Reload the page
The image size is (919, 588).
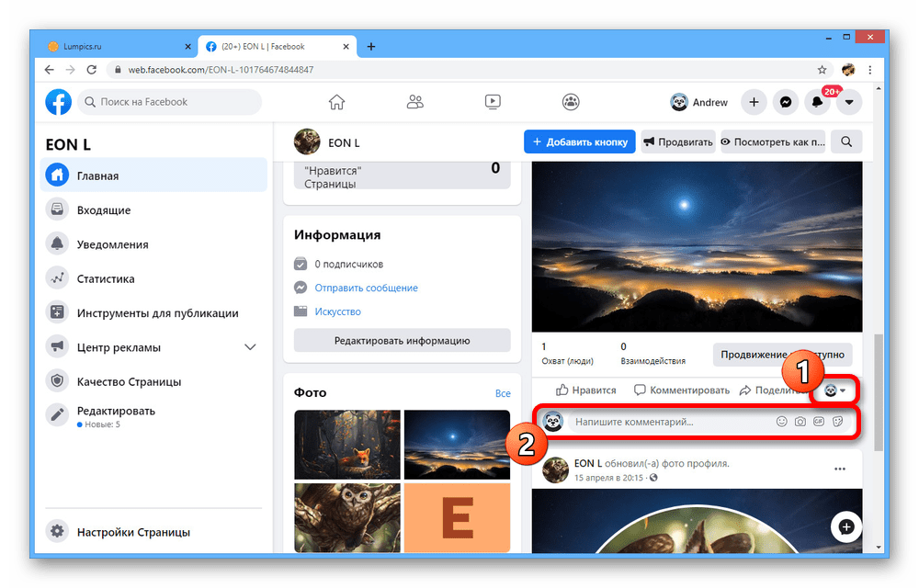91,70
